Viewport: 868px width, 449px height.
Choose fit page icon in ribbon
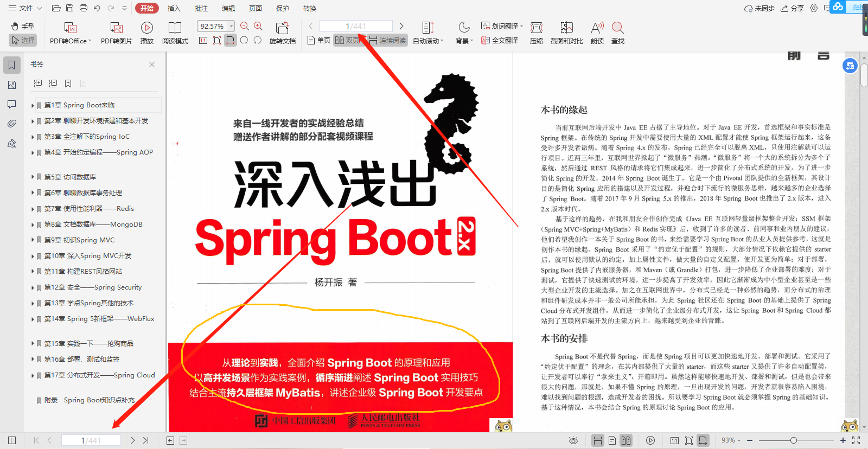pos(216,41)
